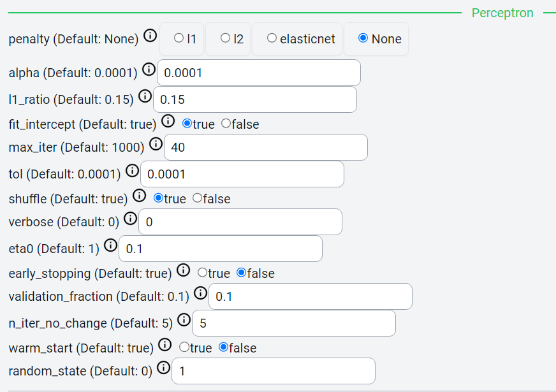Viewport: 556px width, 392px height.
Task: Click info icon beside fit_intercept
Action: [168, 121]
